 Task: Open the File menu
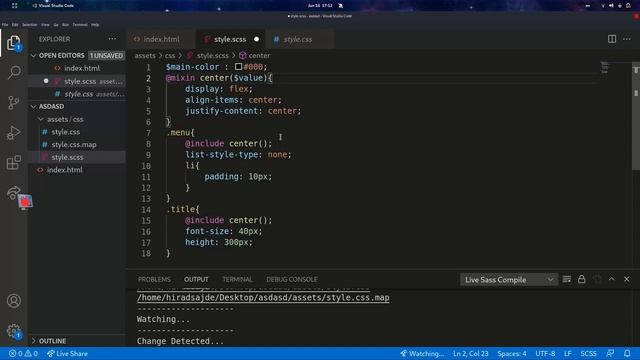coord(5,24)
